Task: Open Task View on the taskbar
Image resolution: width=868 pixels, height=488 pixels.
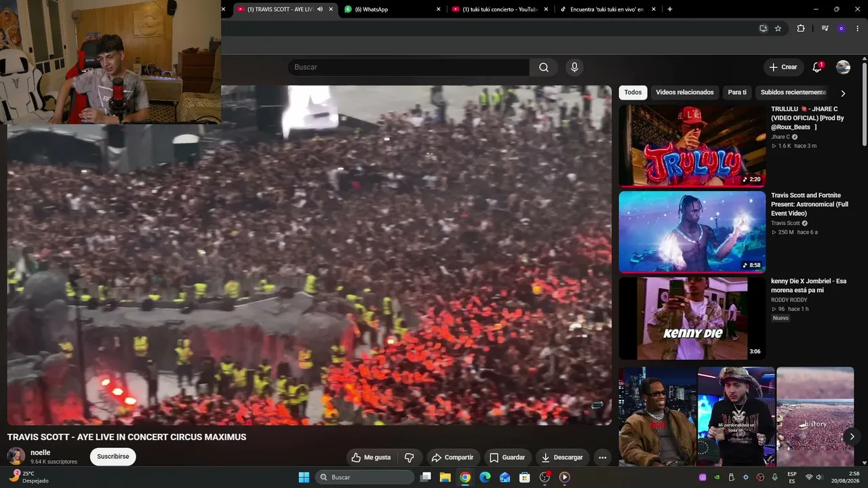Action: pyautogui.click(x=426, y=477)
